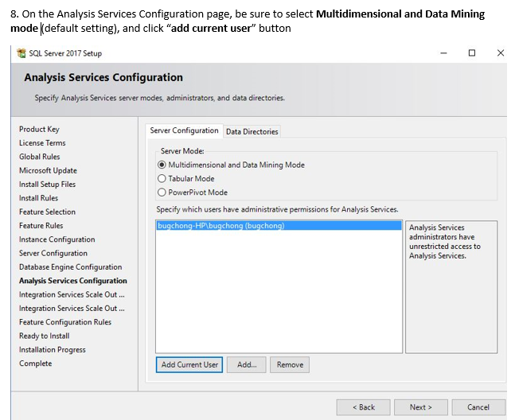This screenshot has height=420, width=515.
Task: Click Feature Configuration Rules step
Action: pyautogui.click(x=65, y=322)
